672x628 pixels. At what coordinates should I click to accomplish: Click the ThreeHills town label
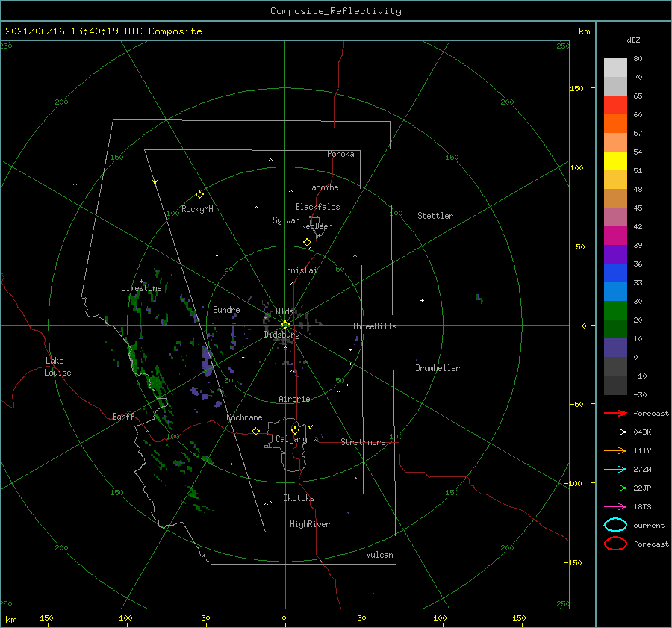374,326
